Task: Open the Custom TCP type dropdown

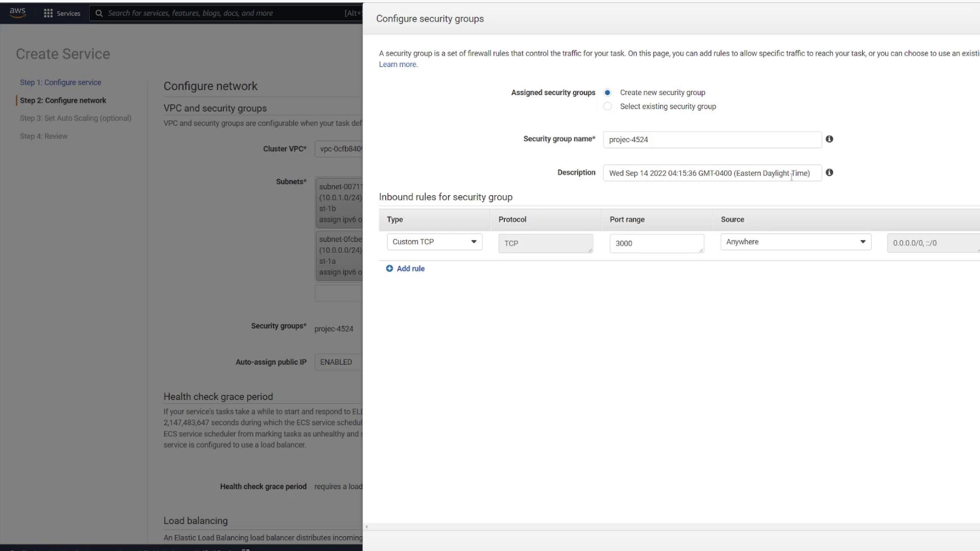Action: (x=434, y=242)
